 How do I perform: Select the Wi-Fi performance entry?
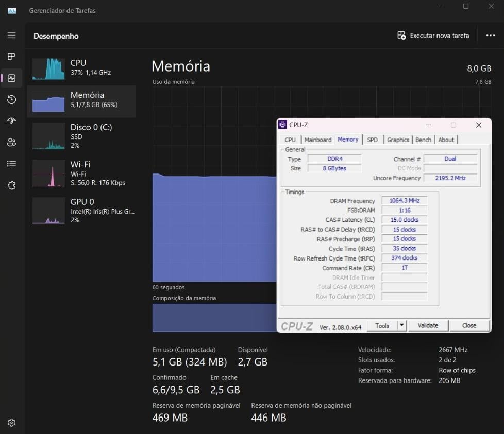(81, 173)
